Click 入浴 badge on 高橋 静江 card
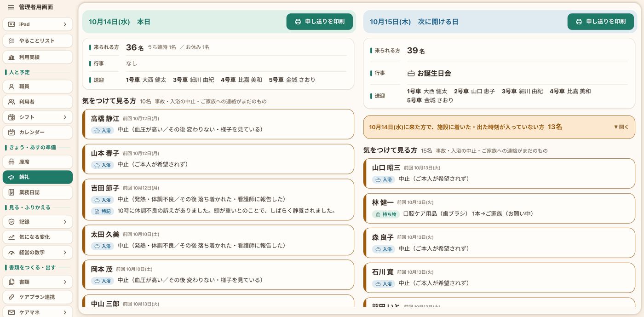644x317 pixels. (x=103, y=130)
